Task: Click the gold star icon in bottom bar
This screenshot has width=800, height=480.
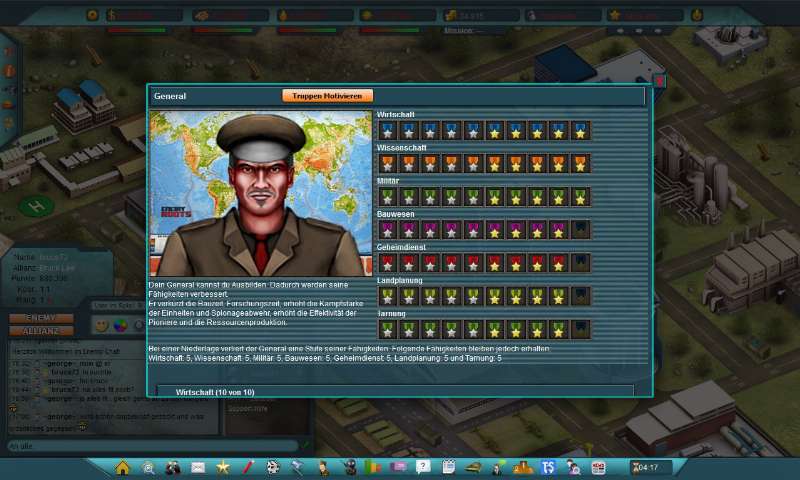Action: (x=223, y=467)
